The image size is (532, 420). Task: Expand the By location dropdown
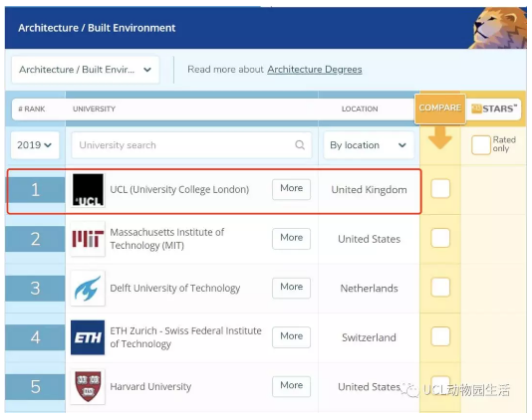[369, 145]
